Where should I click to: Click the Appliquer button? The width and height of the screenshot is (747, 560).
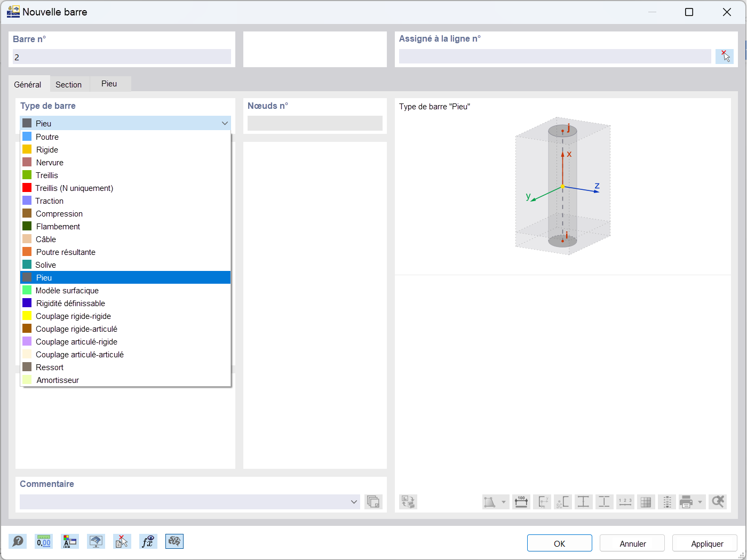click(704, 543)
